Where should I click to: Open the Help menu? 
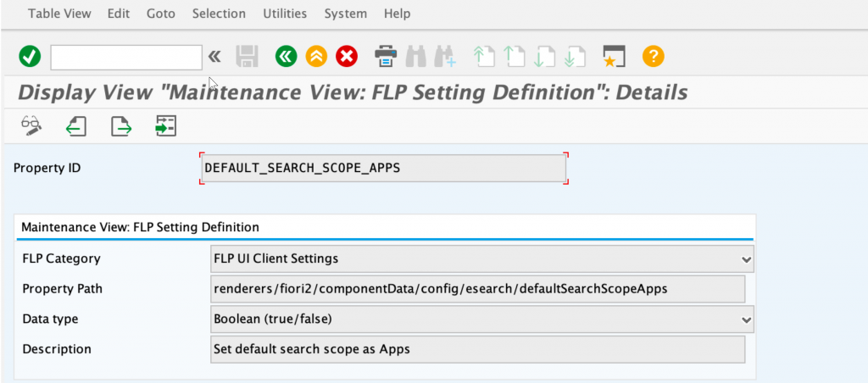click(397, 14)
